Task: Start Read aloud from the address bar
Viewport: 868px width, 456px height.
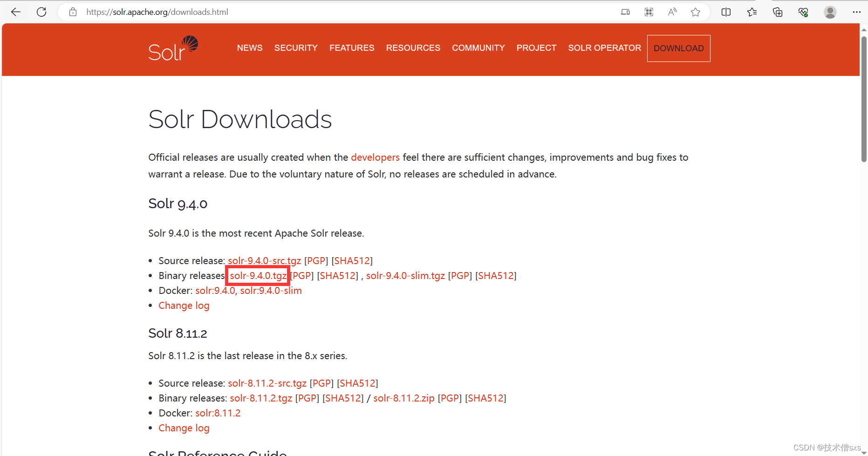Action: (x=672, y=12)
